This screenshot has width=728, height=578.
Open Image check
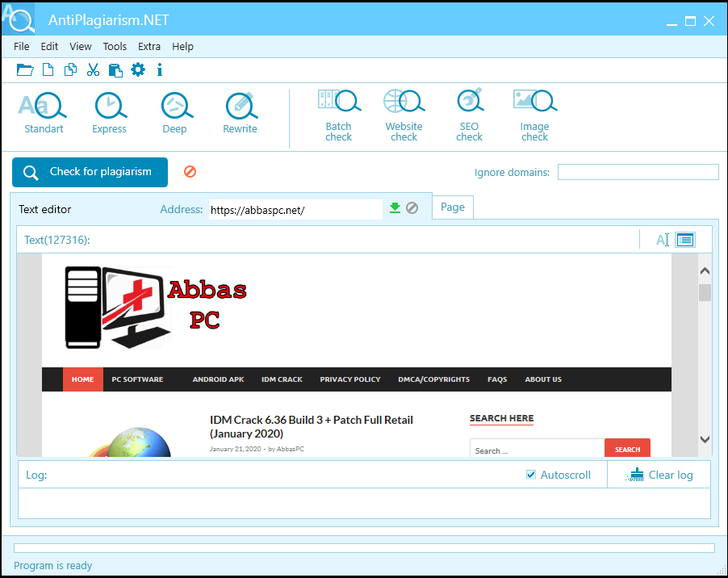point(535,115)
